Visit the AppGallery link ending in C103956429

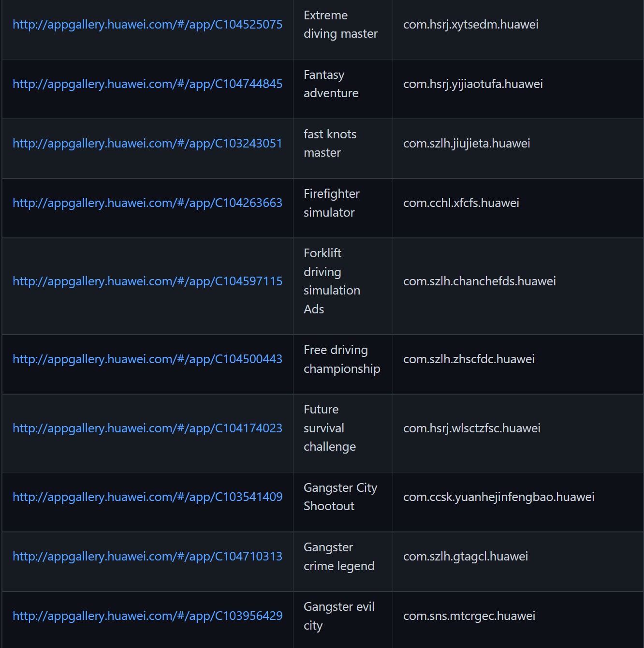(147, 616)
